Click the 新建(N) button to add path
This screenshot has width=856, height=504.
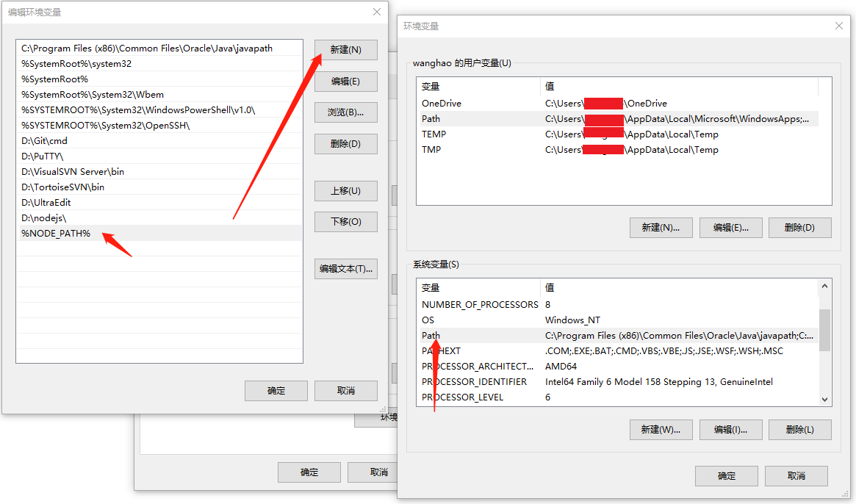(345, 49)
